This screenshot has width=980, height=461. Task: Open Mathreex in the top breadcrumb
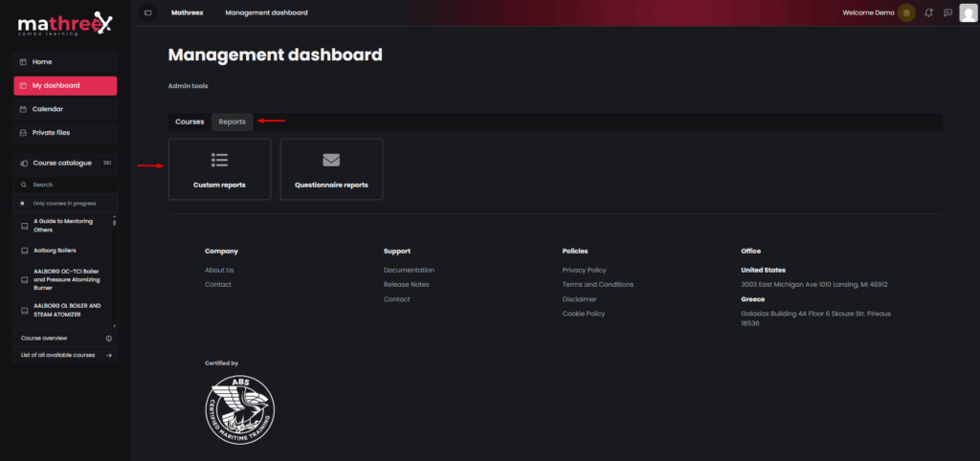187,12
